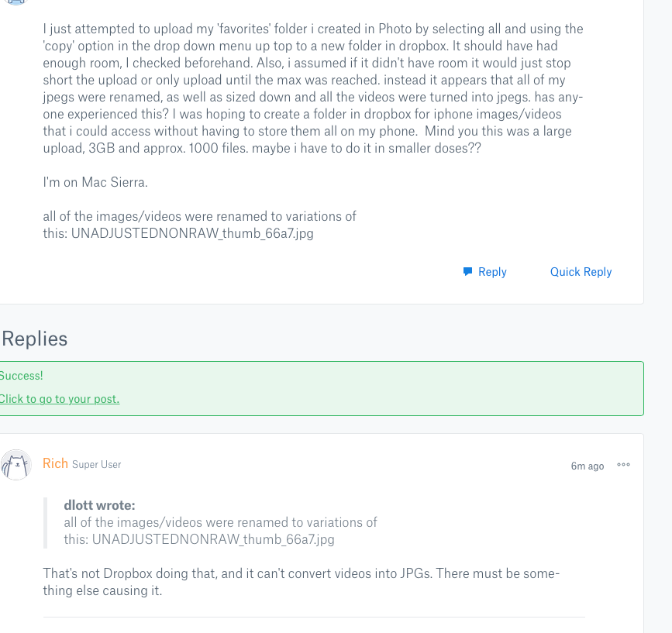Click the divider line below Rich's reply

tap(313, 618)
